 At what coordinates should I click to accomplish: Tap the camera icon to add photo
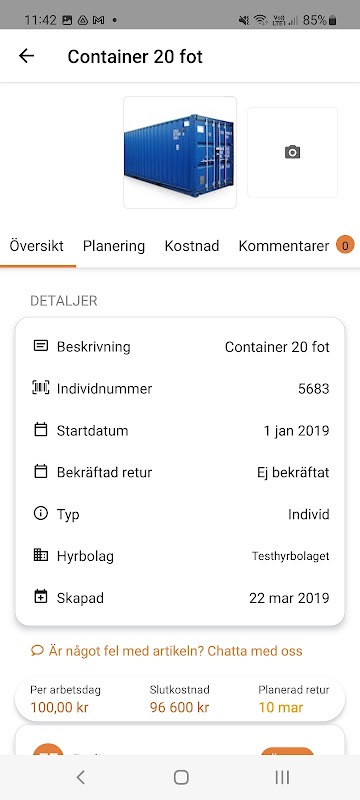292,152
